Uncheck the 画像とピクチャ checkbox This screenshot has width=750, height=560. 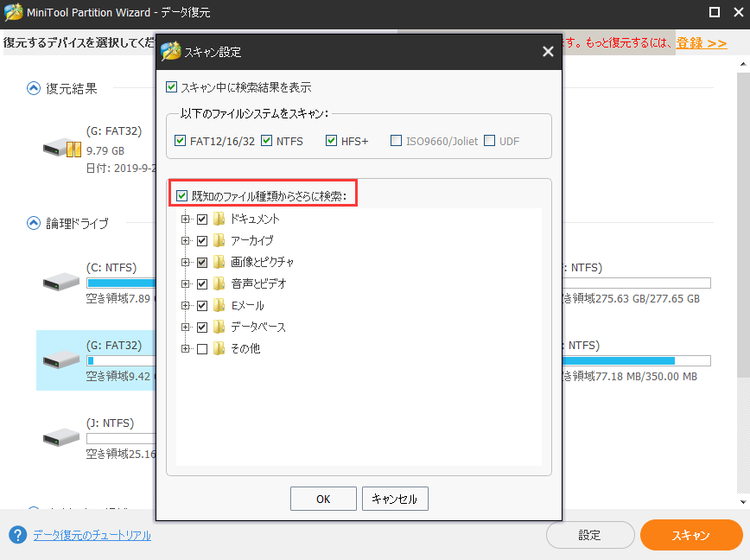pos(202,263)
